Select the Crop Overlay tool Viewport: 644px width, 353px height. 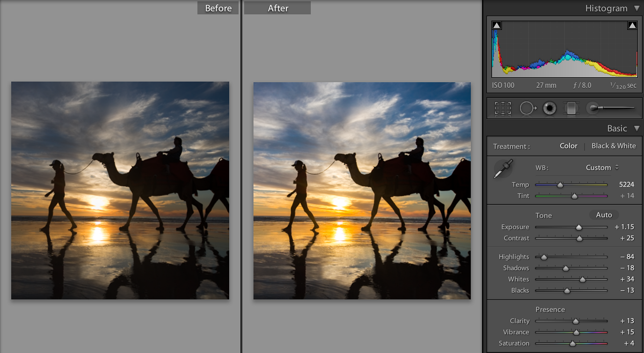click(x=503, y=108)
